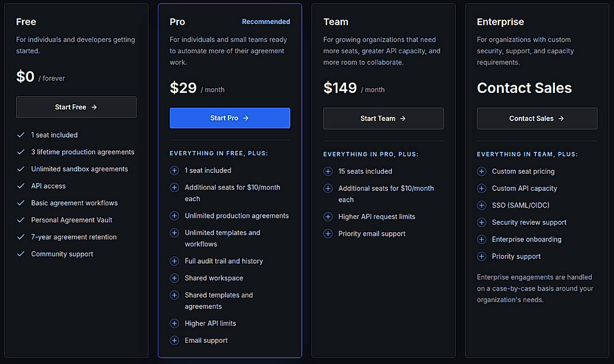The width and height of the screenshot is (614, 364).
Task: Click the SSO (SAML/OIDC) text
Action: 520,205
